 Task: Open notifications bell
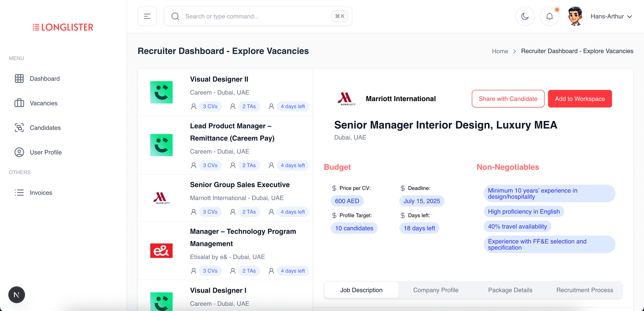click(550, 16)
